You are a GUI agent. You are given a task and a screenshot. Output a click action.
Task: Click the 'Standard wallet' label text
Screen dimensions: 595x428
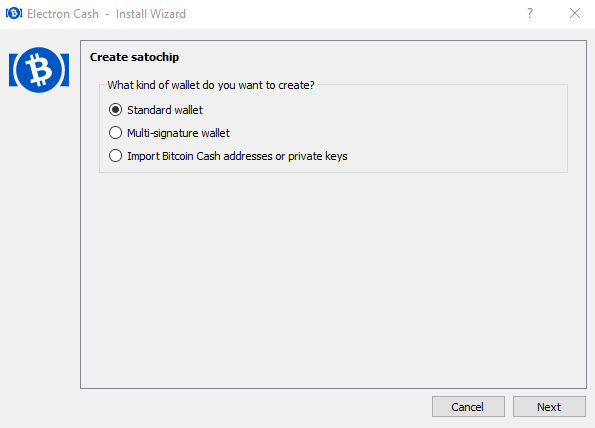click(x=165, y=110)
